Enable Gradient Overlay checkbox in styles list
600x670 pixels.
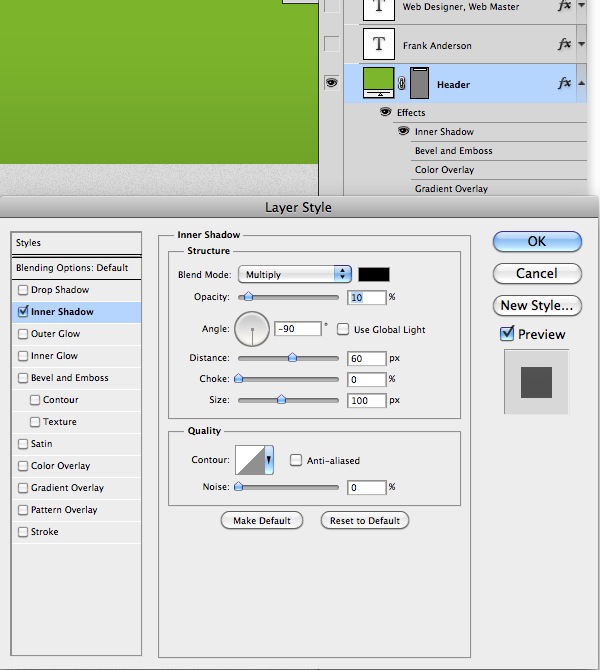(23, 488)
